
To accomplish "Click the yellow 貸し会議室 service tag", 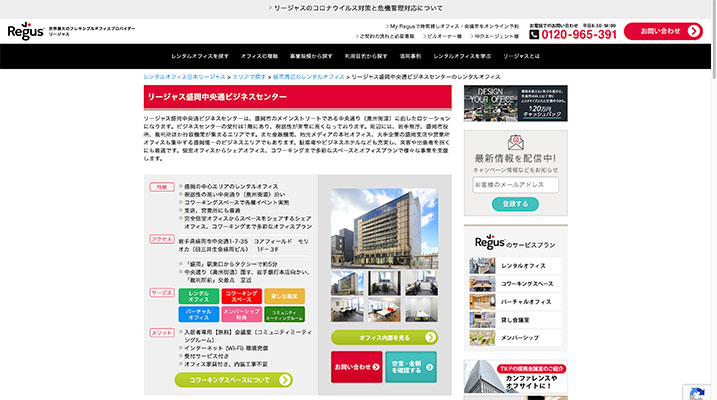I will pyautogui.click(x=284, y=296).
